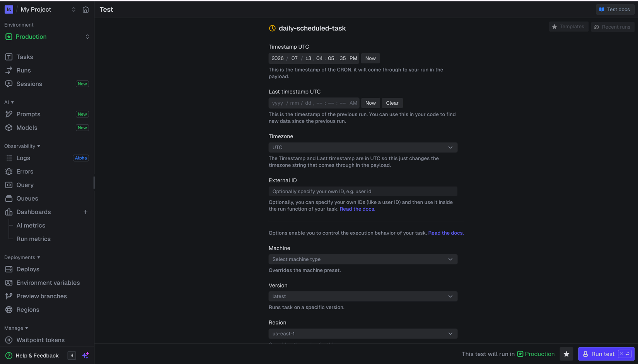Open the Timezone UTC dropdown
The height and width of the screenshot is (364, 638).
point(363,148)
